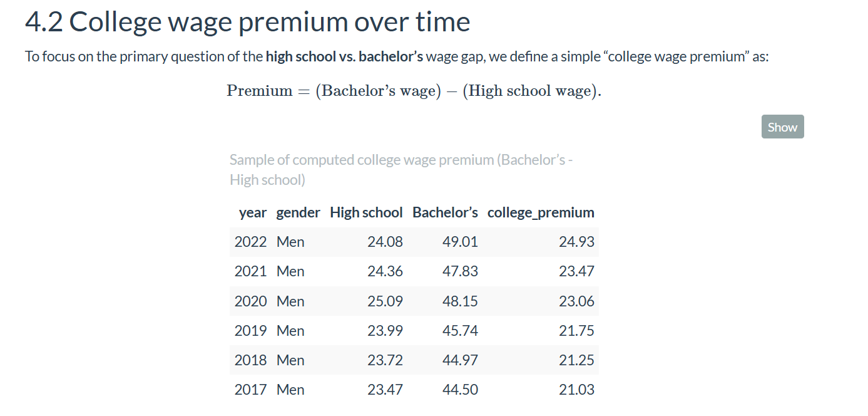Viewport: 868px width, 416px height.
Task: Select the "college_premium" column header
Action: pos(541,212)
